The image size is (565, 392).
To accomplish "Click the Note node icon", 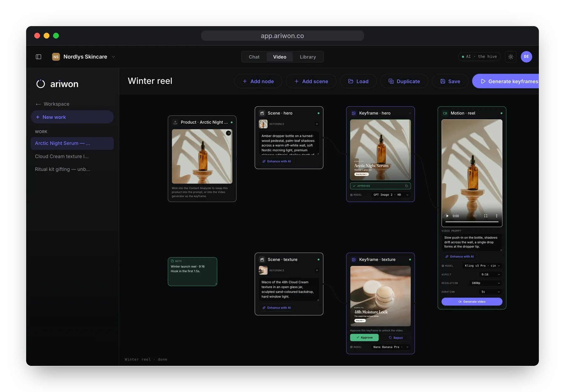I will (x=172, y=261).
